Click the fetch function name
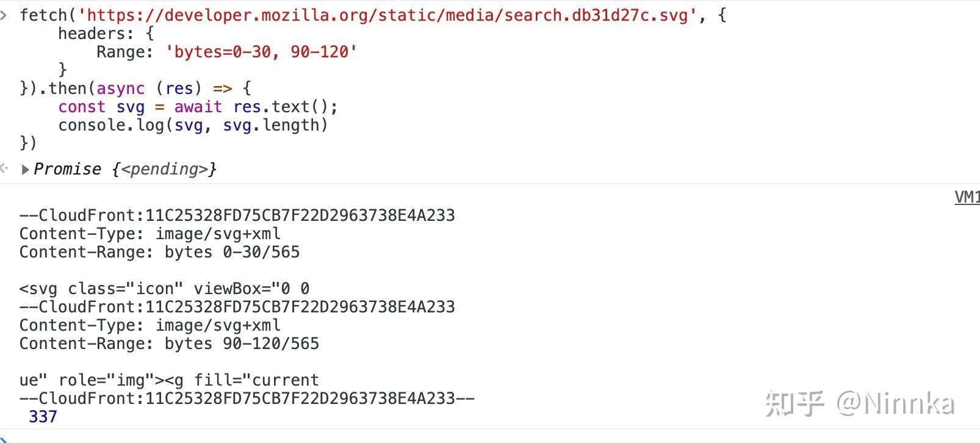Viewport: 980px width, 443px height. click(43, 15)
